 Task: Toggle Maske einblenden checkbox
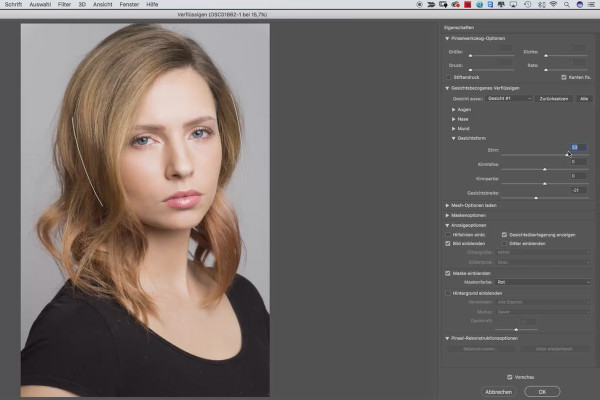point(448,273)
